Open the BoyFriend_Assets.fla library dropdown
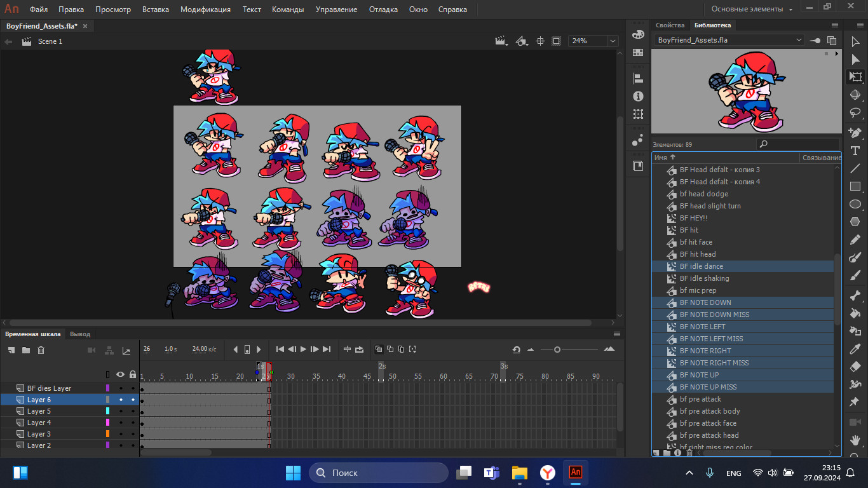The image size is (868, 488). [x=799, y=39]
